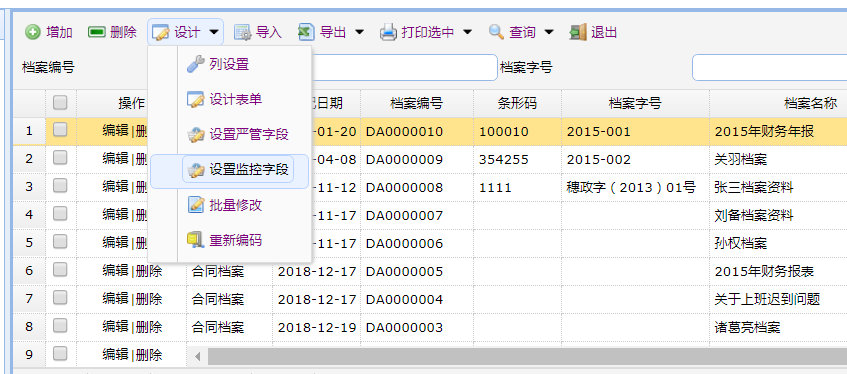Image resolution: width=847 pixels, height=374 pixels.
Task: Select 列设置 menu entry
Action: pyautogui.click(x=230, y=64)
